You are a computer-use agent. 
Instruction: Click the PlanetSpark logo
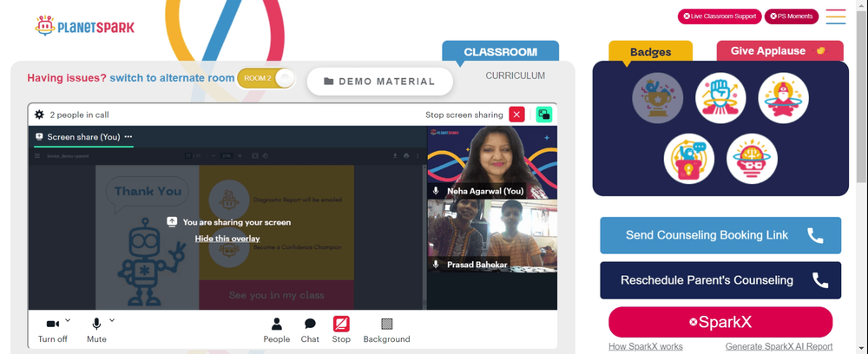(x=85, y=26)
